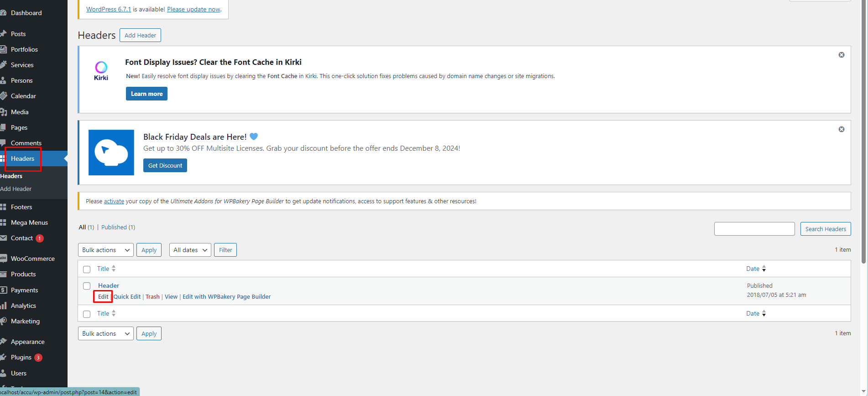This screenshot has height=396, width=868.
Task: Click the All (1) filter link
Action: 86,227
